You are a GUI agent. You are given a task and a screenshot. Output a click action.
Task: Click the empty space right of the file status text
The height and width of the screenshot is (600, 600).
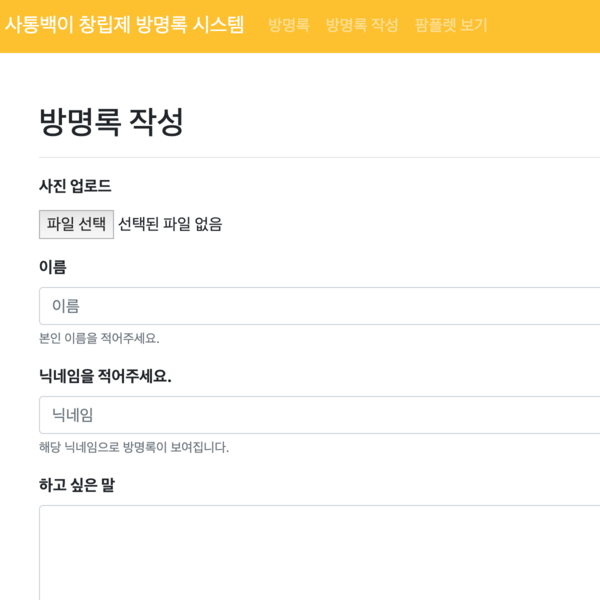[400, 224]
